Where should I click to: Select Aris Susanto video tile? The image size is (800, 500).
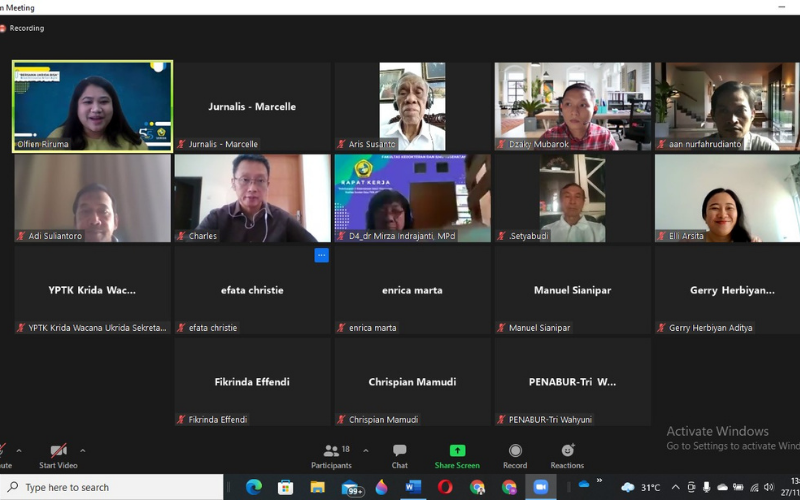pyautogui.click(x=412, y=106)
